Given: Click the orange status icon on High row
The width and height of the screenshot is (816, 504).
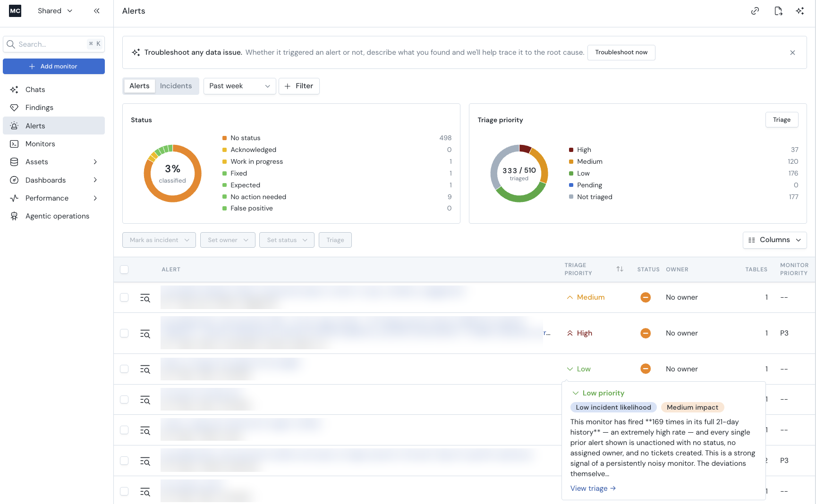Looking at the screenshot, I should (x=646, y=333).
